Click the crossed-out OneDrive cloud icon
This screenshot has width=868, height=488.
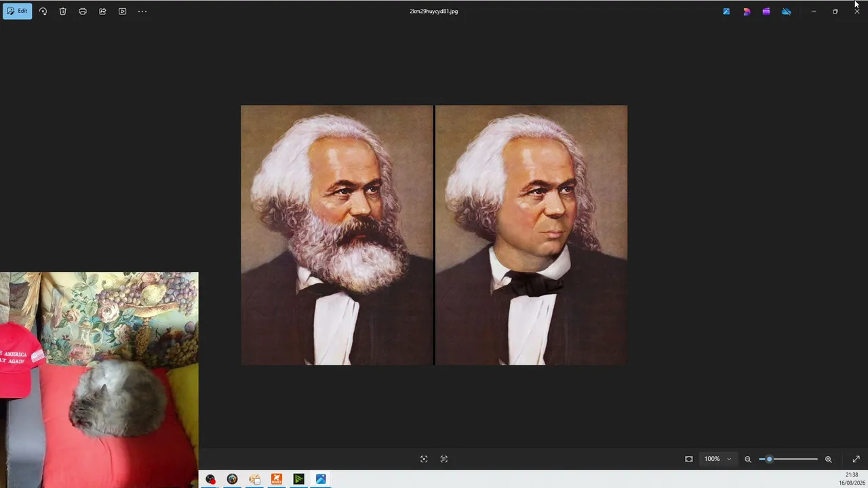click(787, 12)
